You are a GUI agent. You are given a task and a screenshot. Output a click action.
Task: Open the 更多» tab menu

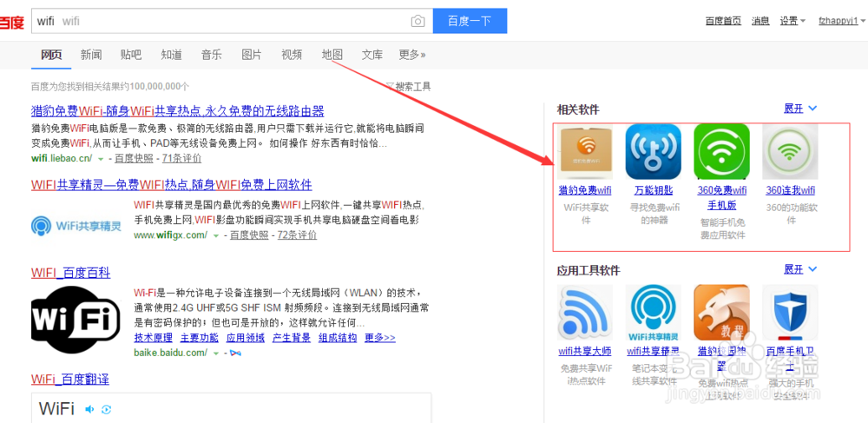[x=411, y=54]
